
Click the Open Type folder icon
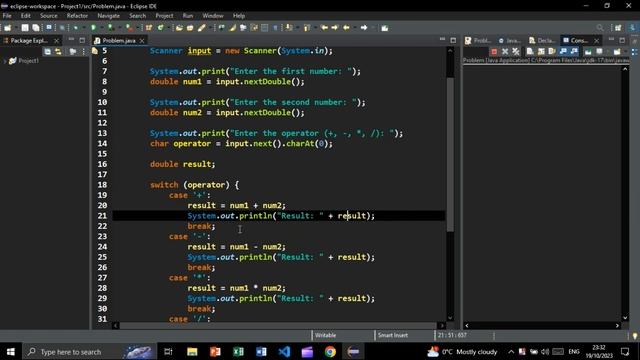pos(179,28)
